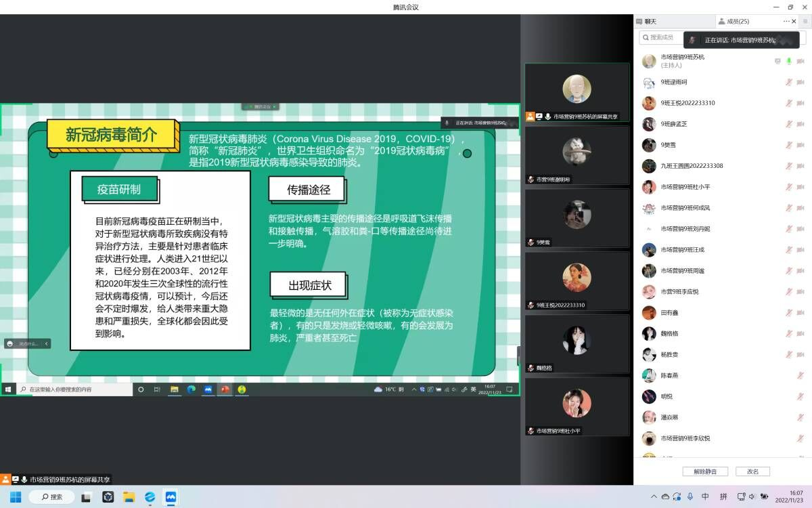Click the 搜索成员 member search field

coord(663,37)
